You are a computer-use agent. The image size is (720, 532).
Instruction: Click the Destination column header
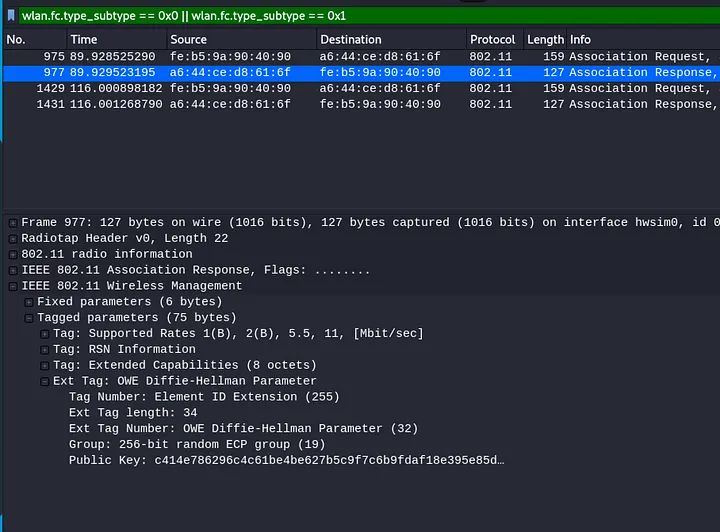point(351,39)
